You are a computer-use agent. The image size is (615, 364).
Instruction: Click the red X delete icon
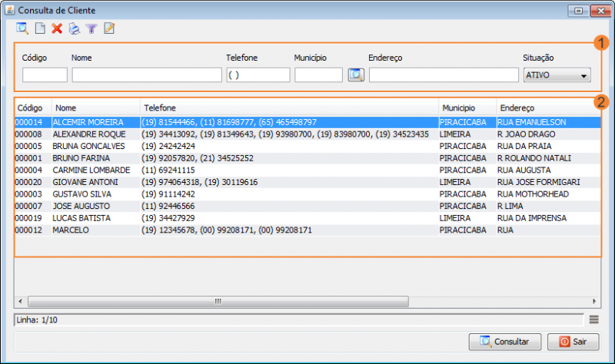[x=57, y=29]
